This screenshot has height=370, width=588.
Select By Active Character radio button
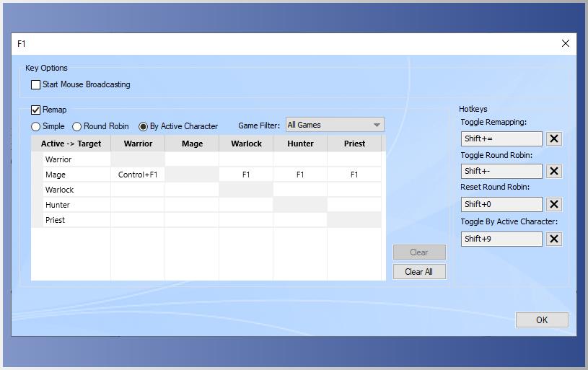tap(143, 126)
